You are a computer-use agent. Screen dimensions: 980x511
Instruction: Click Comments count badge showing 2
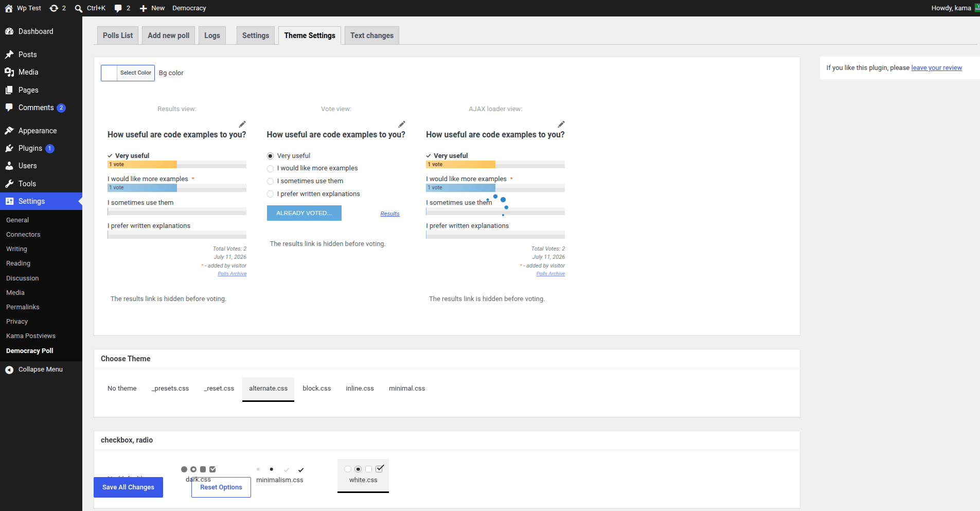[x=61, y=108]
